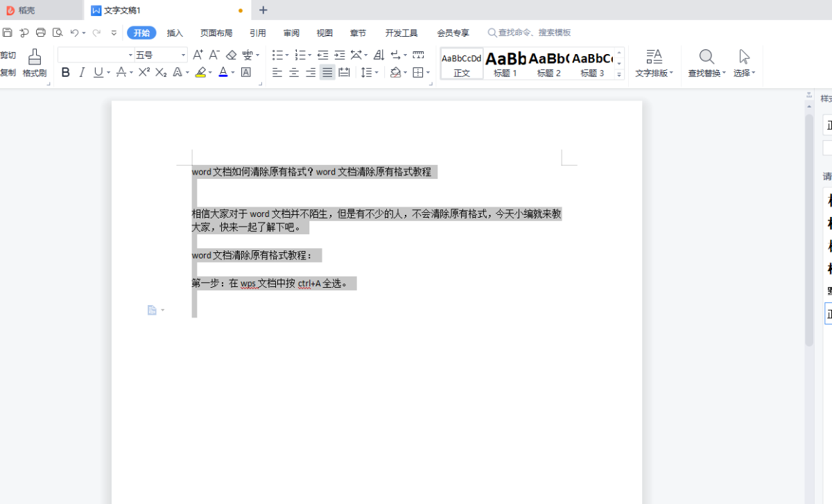The image size is (832, 504).
Task: Open the Find and Replace (查找替换) tool
Action: pos(707,62)
